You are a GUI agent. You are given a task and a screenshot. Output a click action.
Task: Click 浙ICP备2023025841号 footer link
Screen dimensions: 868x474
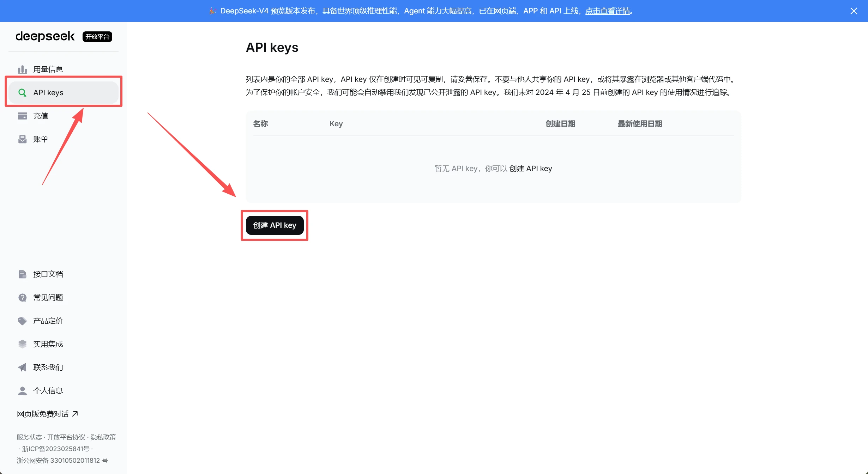click(56, 449)
